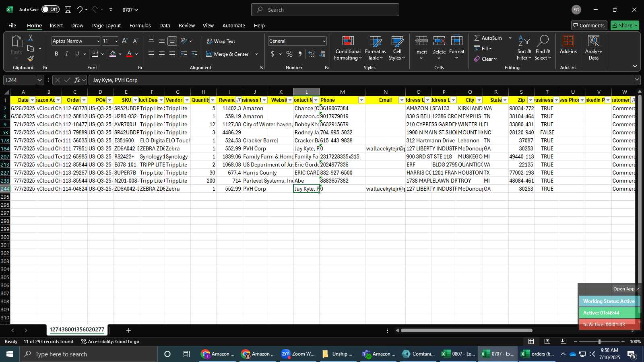Switch to Page Layout tab
Screen dimensions: 644x362
(106, 25)
